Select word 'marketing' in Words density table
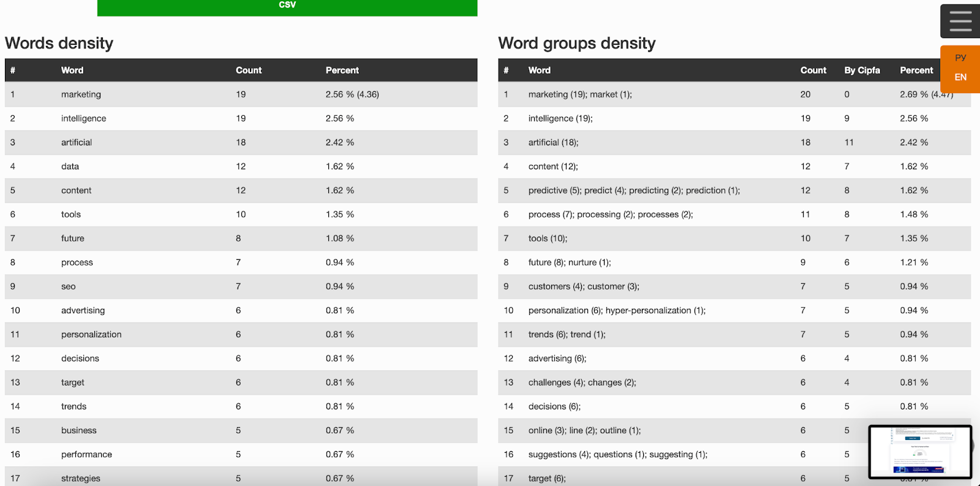 point(81,94)
